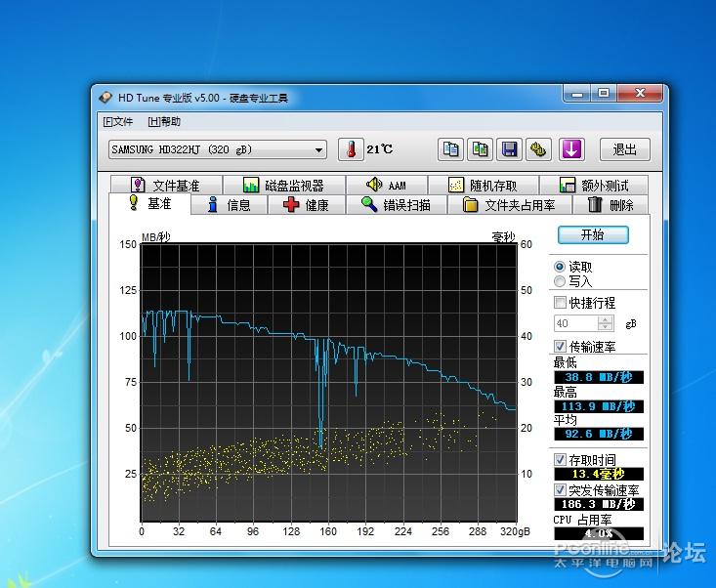Viewport: 716px width, 588px height.
Task: Select the 写入 radio button
Action: [x=560, y=281]
